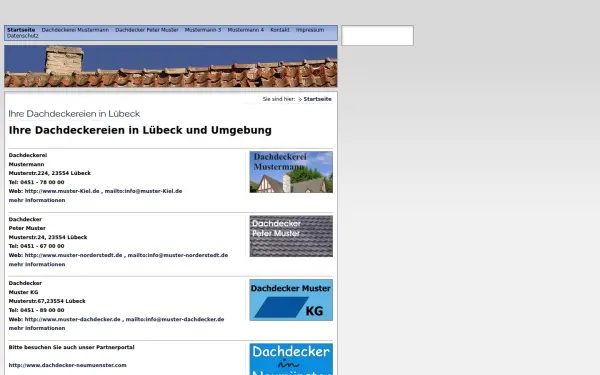Go to Mustermann 3 page
This screenshot has height=375, width=600.
click(203, 30)
